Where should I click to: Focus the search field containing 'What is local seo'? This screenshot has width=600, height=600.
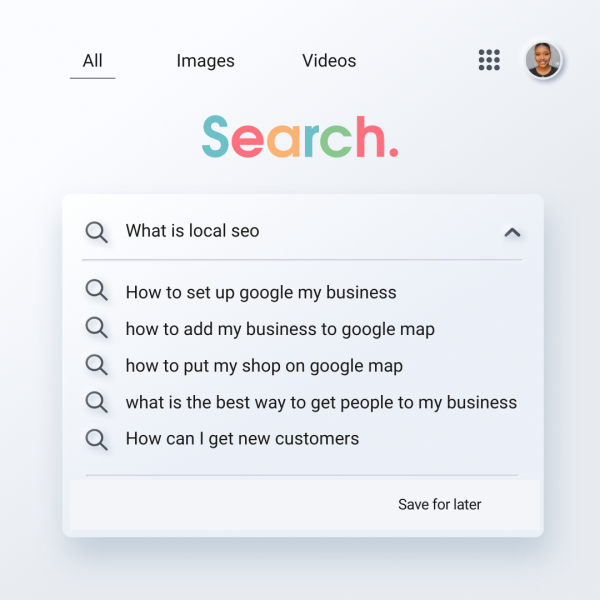300,231
